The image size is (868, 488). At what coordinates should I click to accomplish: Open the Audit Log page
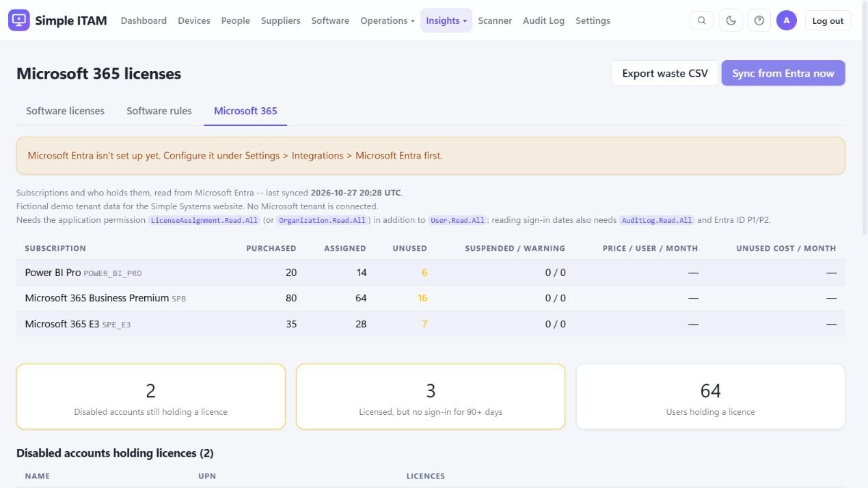tap(544, 21)
